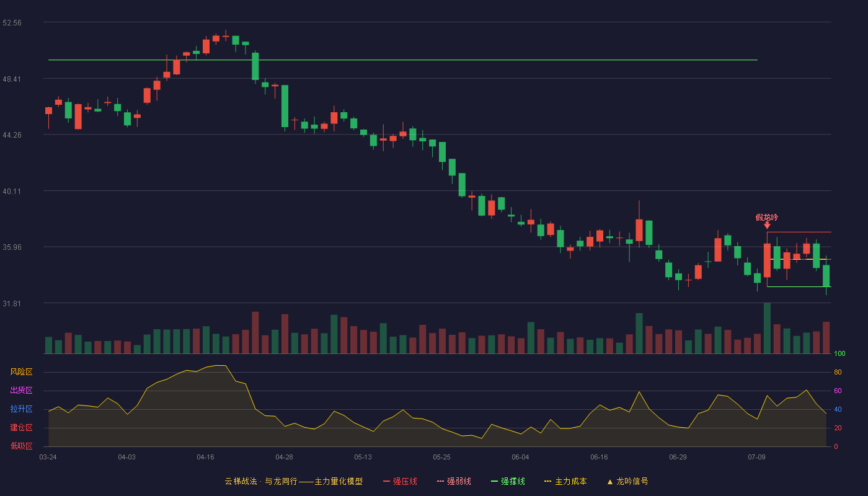Click the 07-09 date axis label
The width and height of the screenshot is (868, 496).
coord(756,457)
